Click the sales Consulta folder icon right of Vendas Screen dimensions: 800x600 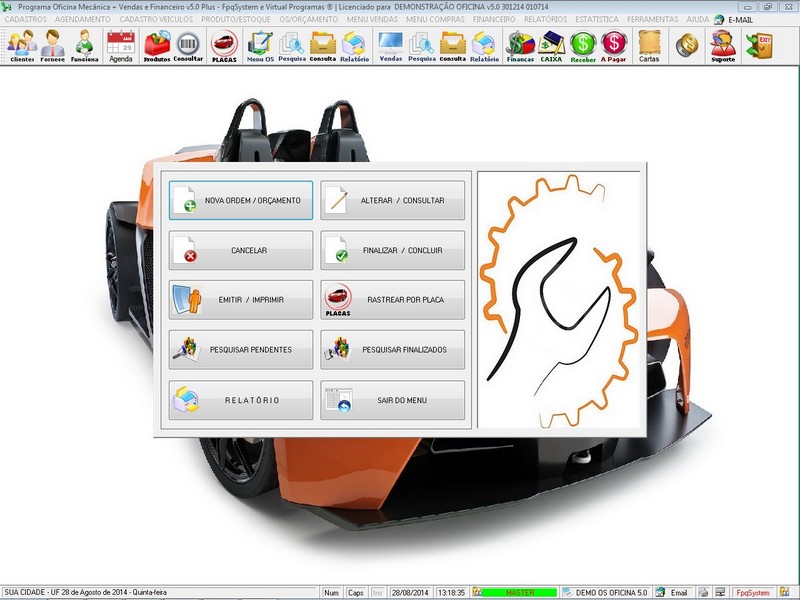point(453,45)
